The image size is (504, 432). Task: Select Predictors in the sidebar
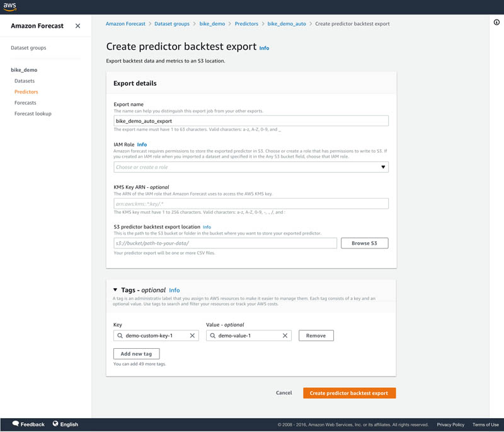[x=26, y=91]
